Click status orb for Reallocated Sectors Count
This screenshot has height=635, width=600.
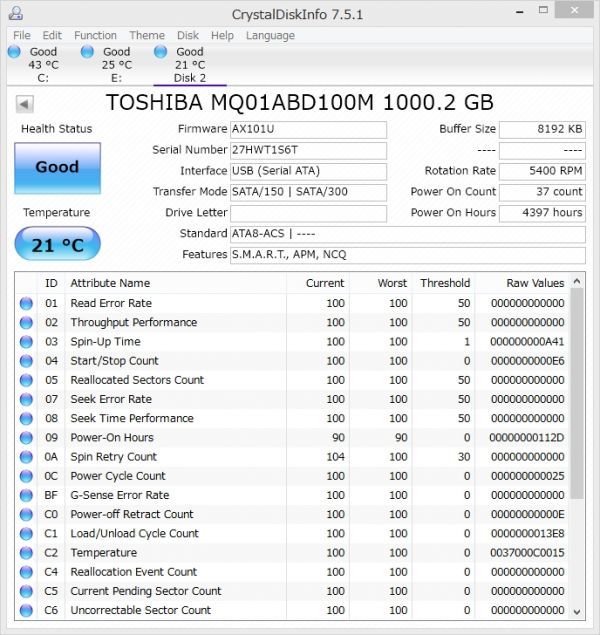26,380
